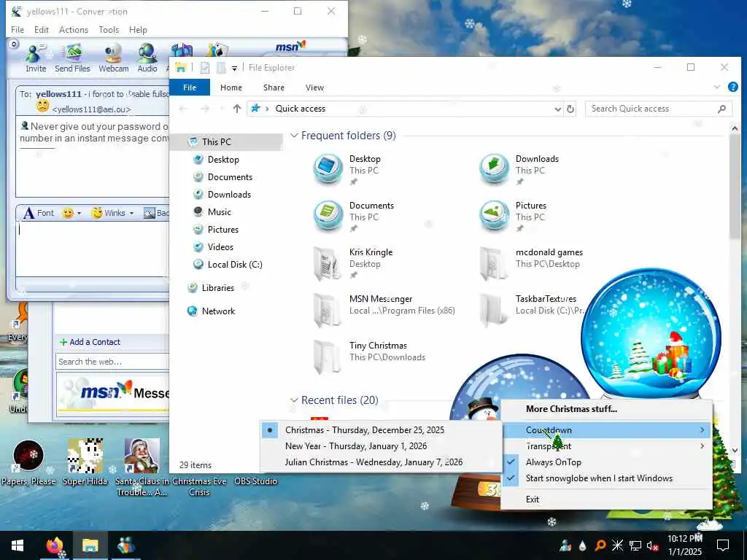This screenshot has width=747, height=560.
Task: Click Exit in snowglobe menu
Action: (606, 499)
